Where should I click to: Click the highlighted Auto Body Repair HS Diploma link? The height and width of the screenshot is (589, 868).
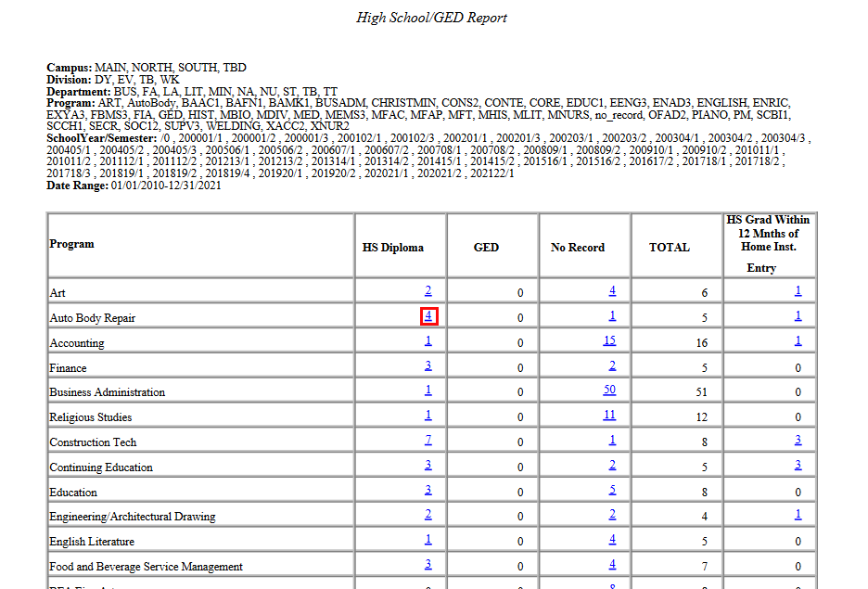pyautogui.click(x=428, y=315)
